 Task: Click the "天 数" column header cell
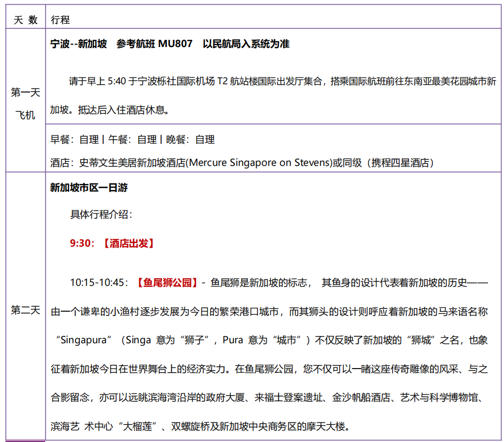coord(25,20)
